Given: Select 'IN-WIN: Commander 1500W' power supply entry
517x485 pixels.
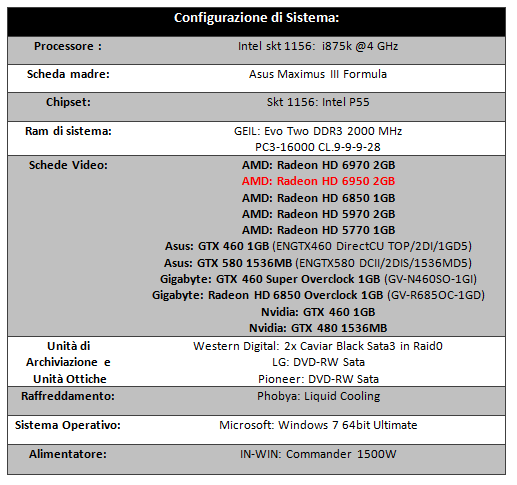Looking at the screenshot, I should pos(318,454).
